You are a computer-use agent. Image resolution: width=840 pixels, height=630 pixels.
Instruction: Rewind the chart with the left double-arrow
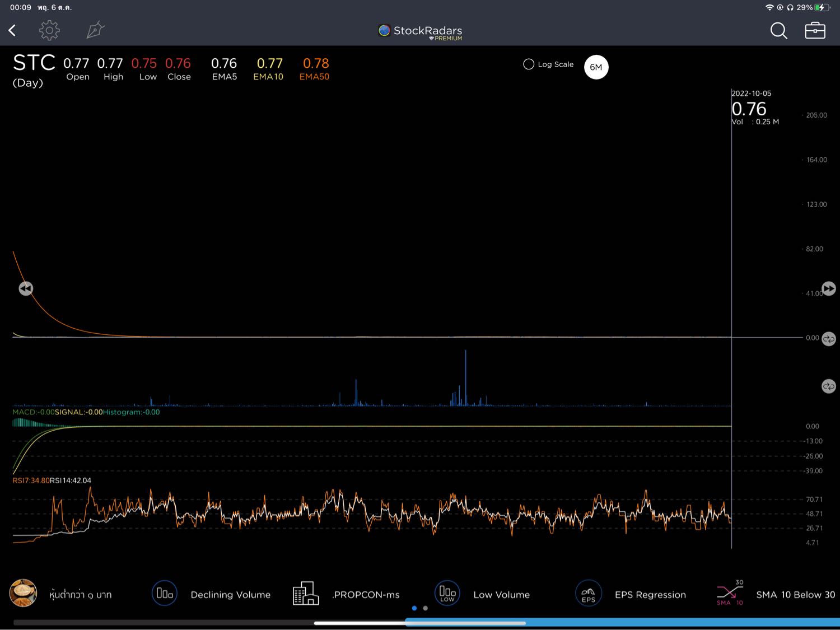[26, 288]
